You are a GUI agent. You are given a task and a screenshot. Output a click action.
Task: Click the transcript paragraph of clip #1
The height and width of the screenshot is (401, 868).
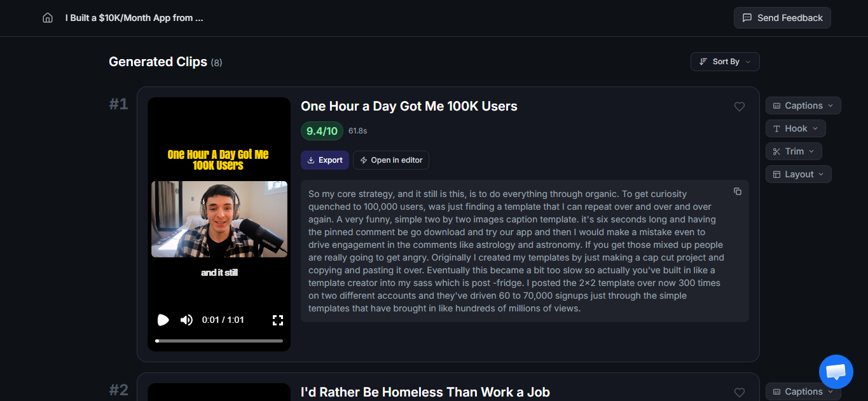(516, 251)
